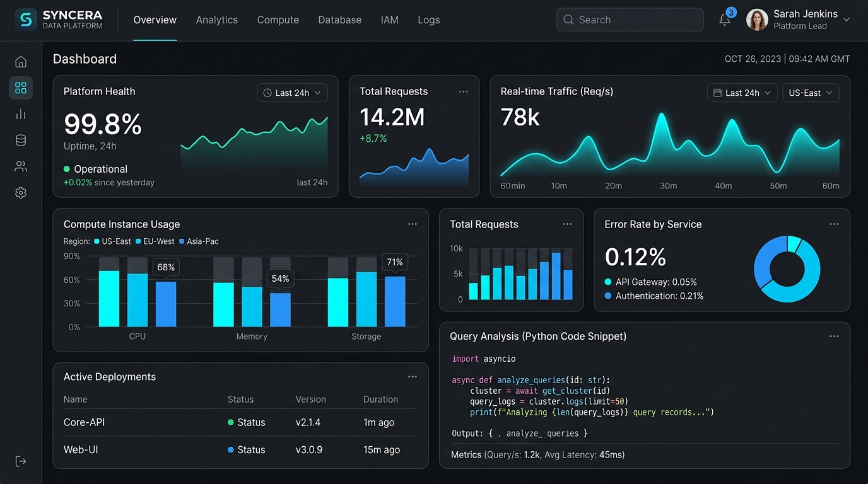Expand the US-East region dropdown
Viewport: 868px width, 484px height.
[811, 93]
